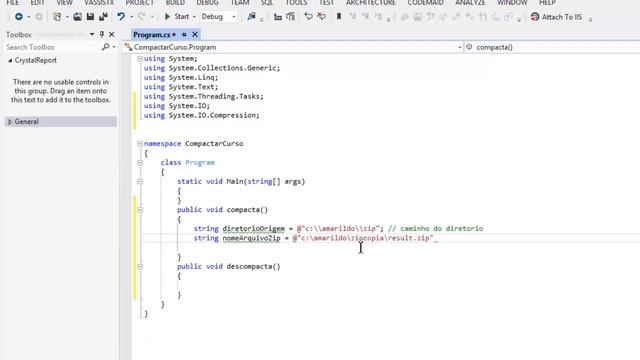The width and height of the screenshot is (640, 360).
Task: Open the Undo history dropdown arrow
Action: click(131, 17)
